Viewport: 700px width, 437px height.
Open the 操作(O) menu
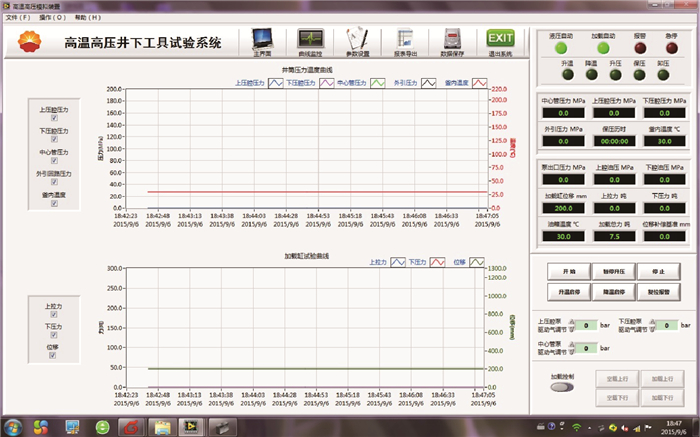[52, 18]
